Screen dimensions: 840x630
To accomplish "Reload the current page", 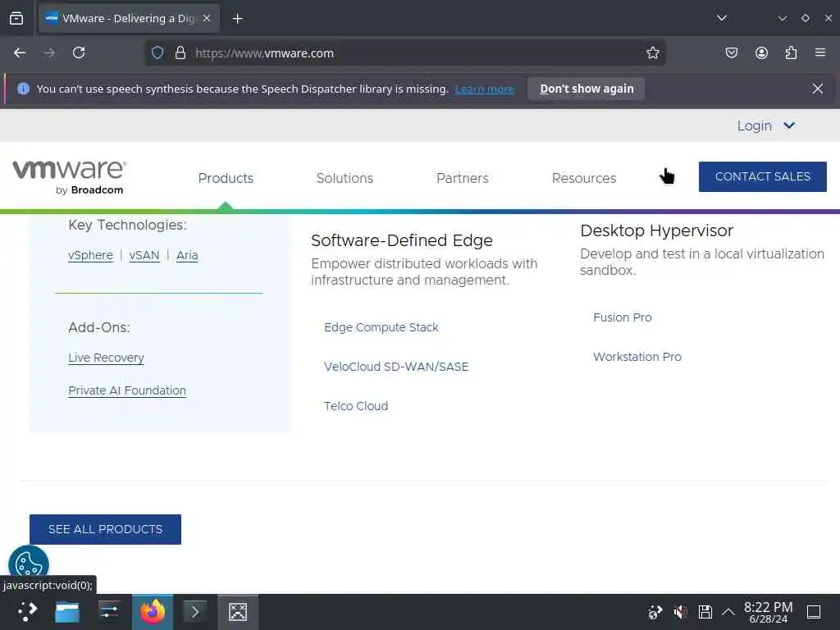I will coord(79,53).
